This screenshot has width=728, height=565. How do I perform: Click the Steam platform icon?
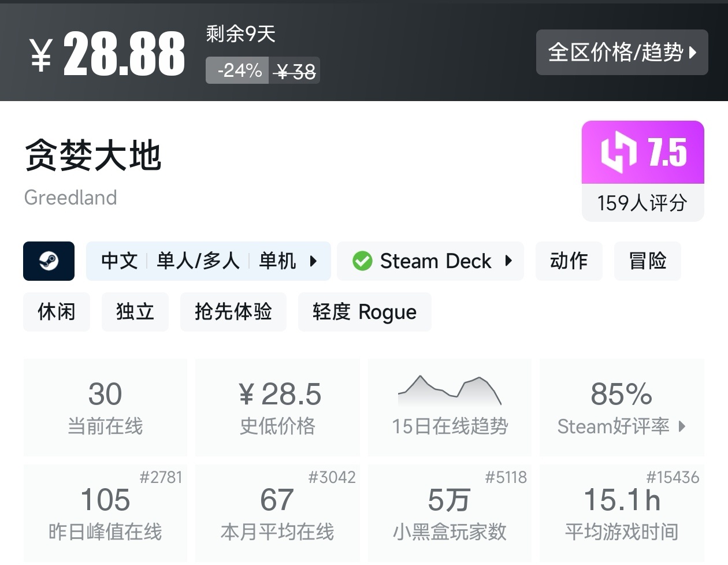click(49, 261)
